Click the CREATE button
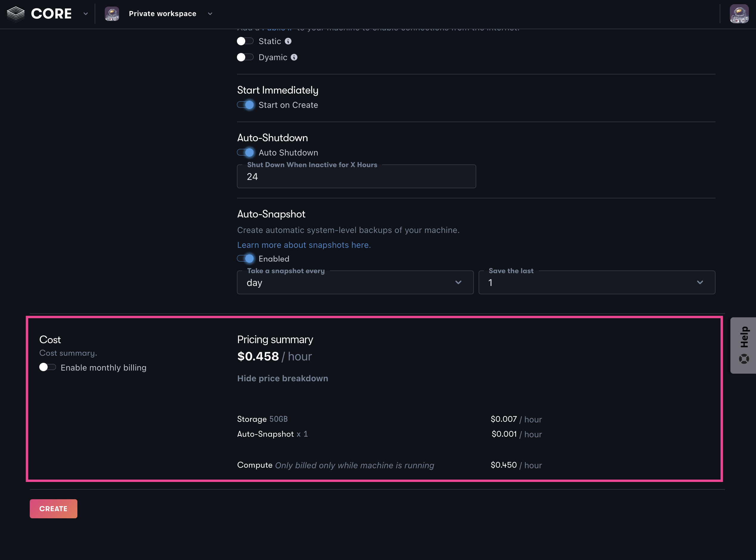This screenshot has width=756, height=560. [x=54, y=509]
